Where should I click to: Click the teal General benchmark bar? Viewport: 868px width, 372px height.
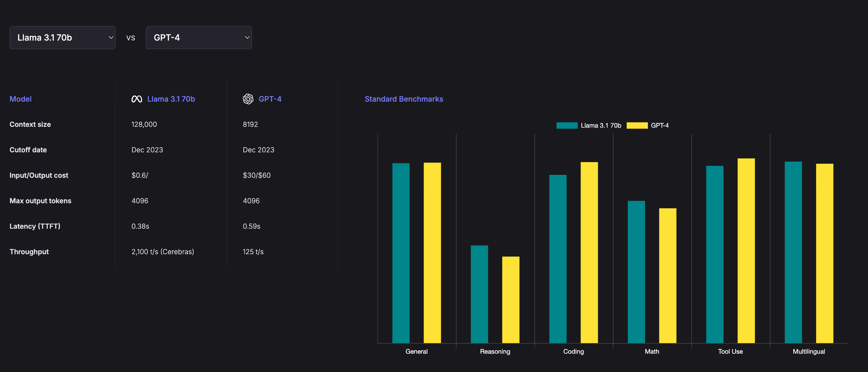pos(401,253)
